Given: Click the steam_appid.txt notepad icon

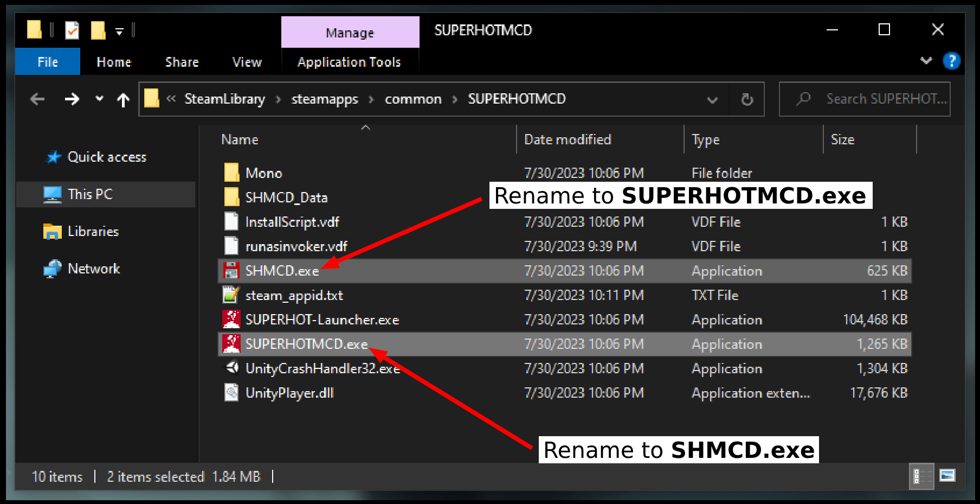Looking at the screenshot, I should coord(231,295).
